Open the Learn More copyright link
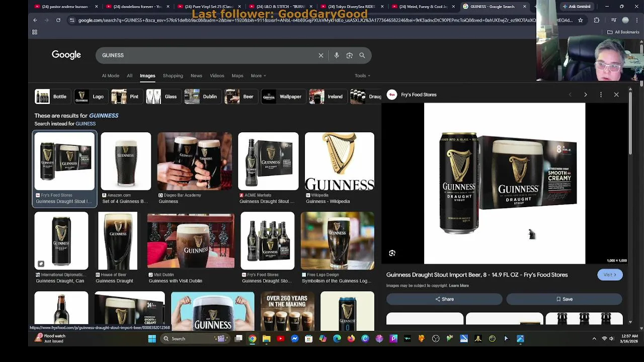The height and width of the screenshot is (362, 644). 459,286
